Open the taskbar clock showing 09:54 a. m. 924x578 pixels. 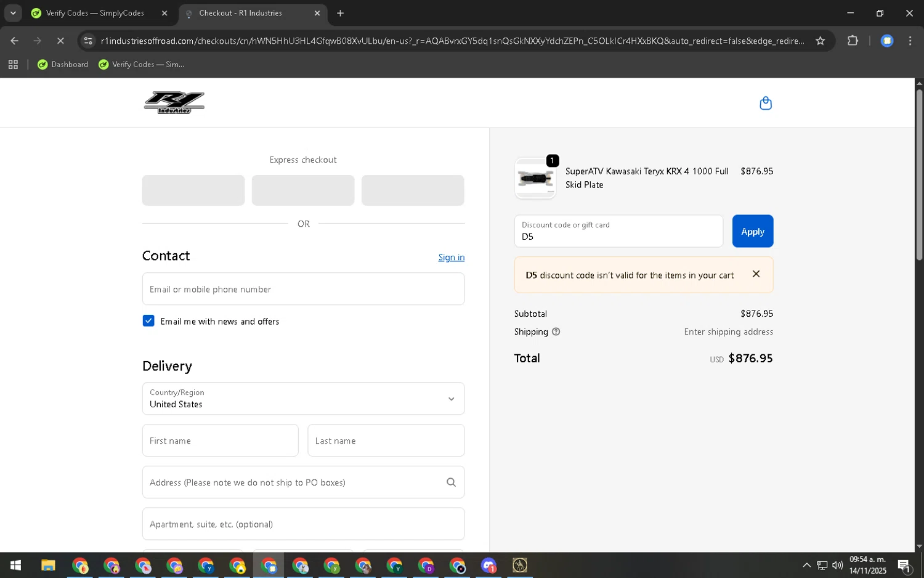click(867, 565)
